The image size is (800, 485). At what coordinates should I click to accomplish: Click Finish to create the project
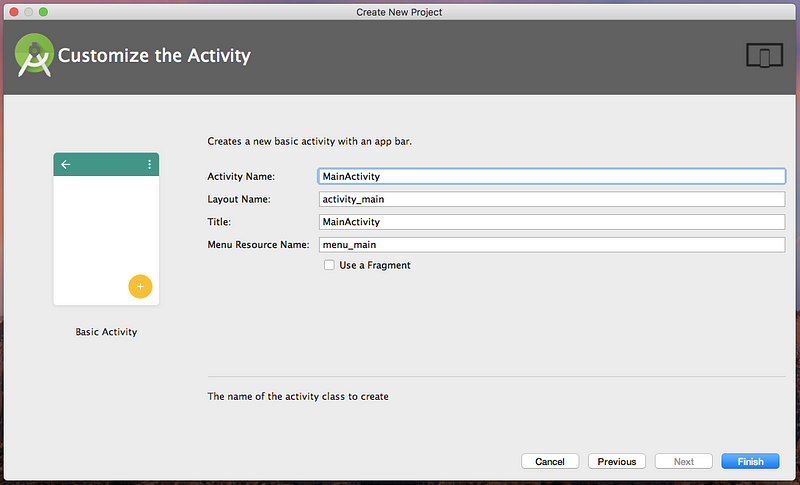751,462
